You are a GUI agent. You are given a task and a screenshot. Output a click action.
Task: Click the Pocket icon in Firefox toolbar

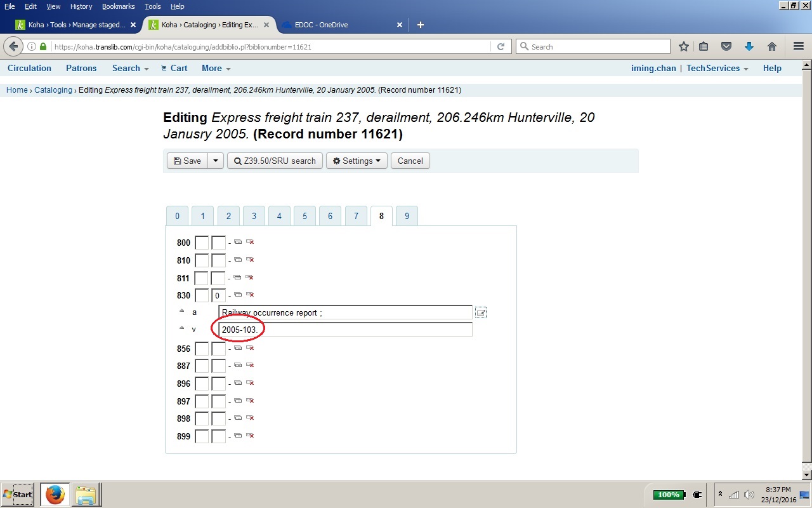(x=727, y=46)
